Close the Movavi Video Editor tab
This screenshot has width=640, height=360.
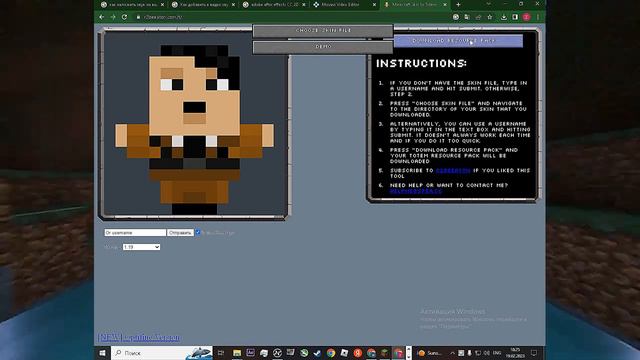(374, 4)
